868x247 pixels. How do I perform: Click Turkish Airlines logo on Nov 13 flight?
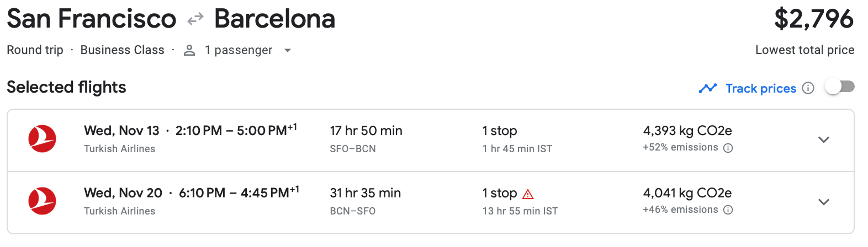point(43,139)
